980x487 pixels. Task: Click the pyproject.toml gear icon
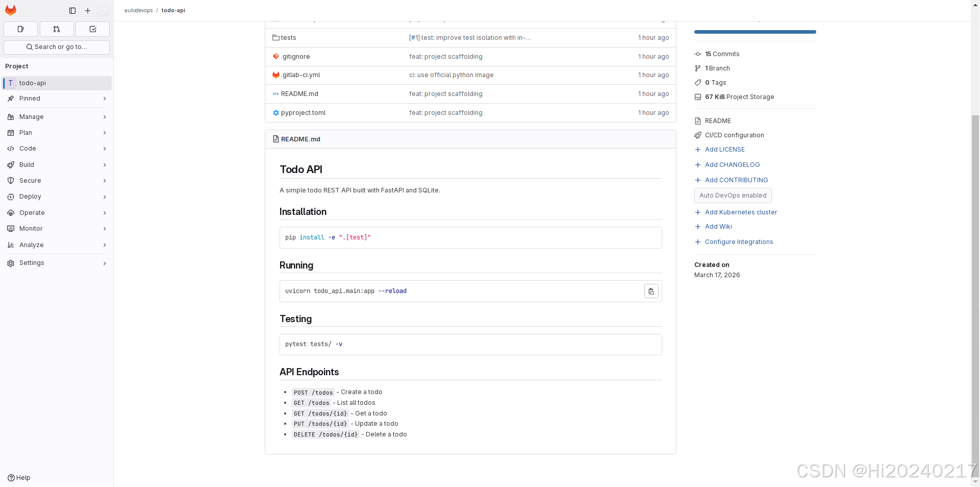coord(275,113)
